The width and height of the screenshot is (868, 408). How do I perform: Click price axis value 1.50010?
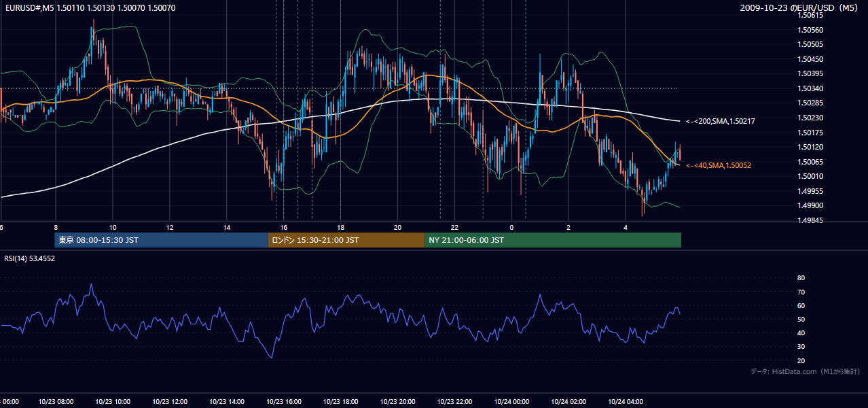pos(809,176)
